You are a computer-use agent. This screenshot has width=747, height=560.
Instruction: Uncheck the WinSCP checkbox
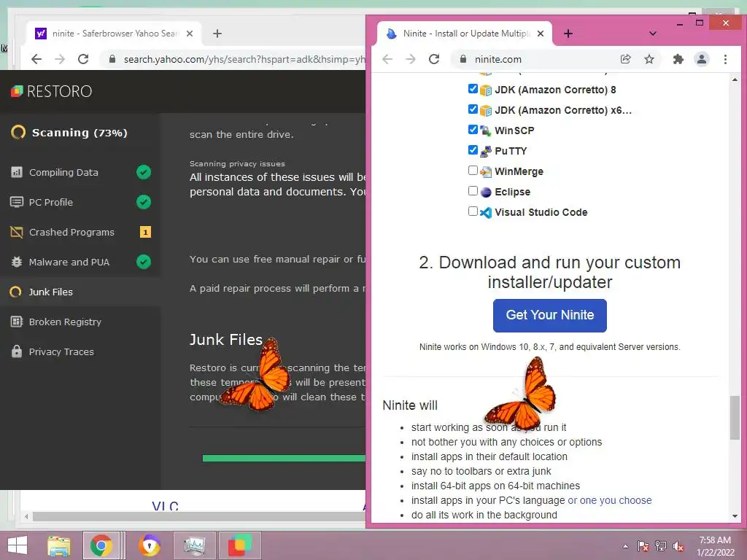(473, 130)
